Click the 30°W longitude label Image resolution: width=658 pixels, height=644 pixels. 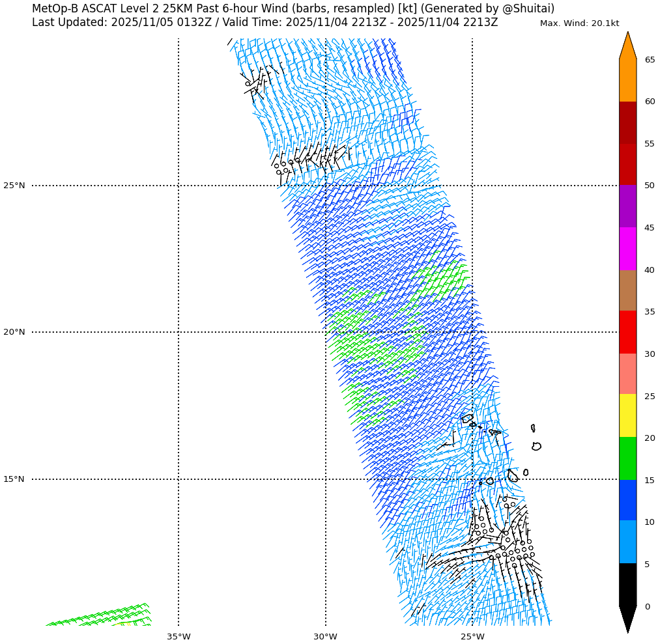pyautogui.click(x=325, y=637)
